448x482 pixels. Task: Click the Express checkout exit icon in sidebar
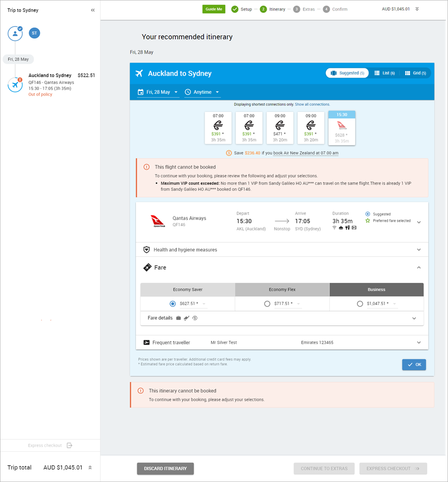coord(70,445)
